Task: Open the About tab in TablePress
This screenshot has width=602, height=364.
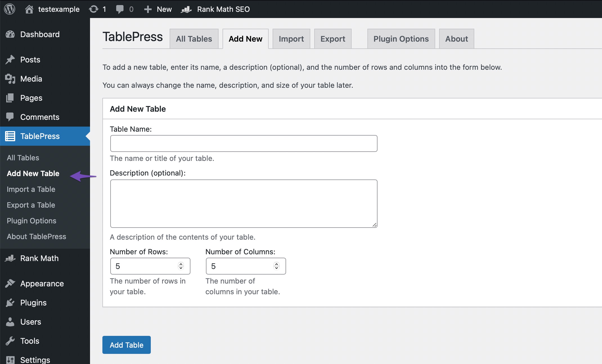Action: pos(456,39)
